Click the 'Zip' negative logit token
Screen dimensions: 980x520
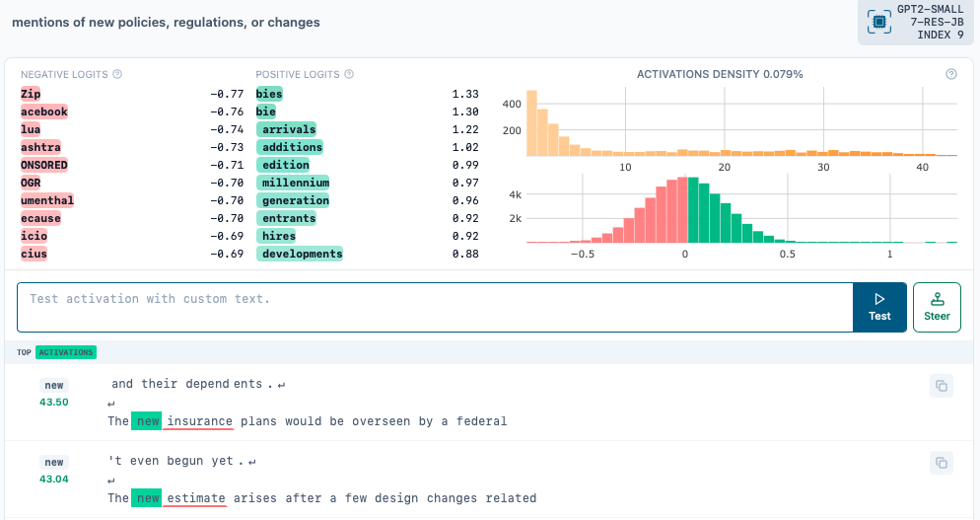coord(32,94)
